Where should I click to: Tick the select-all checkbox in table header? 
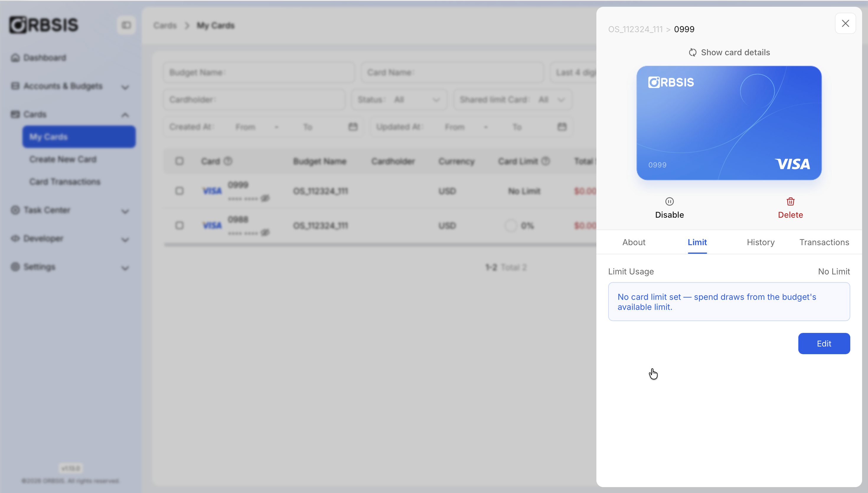point(179,161)
